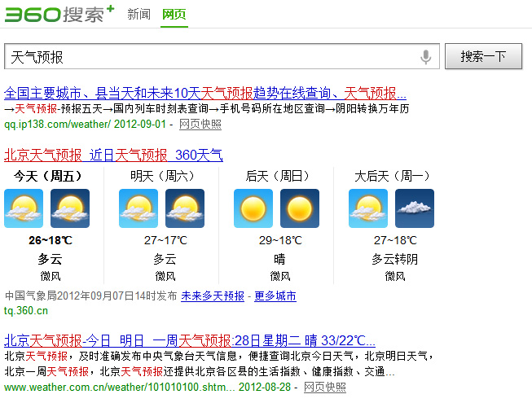Click the 大后天（周一）heading
Viewport: 532px width, 403px height.
click(x=392, y=176)
